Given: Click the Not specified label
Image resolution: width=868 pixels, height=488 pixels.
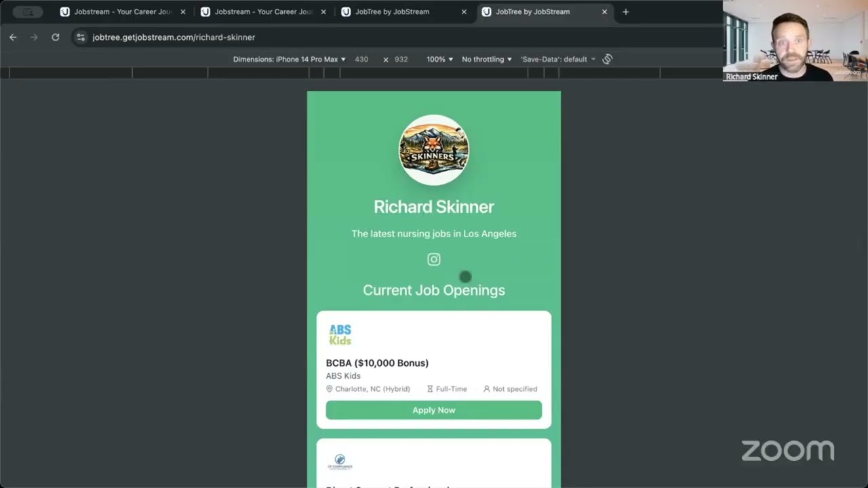Looking at the screenshot, I should tap(515, 389).
